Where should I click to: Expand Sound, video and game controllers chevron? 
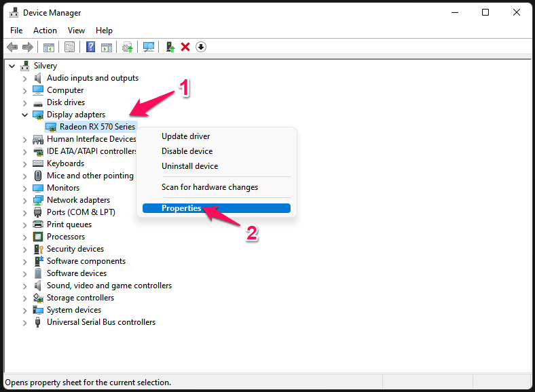(24, 286)
